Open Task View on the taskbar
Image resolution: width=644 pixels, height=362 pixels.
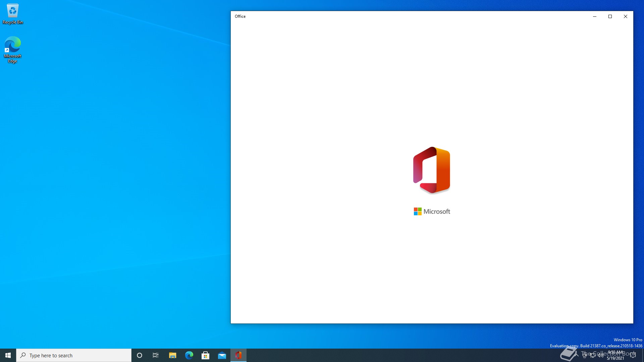pos(156,355)
